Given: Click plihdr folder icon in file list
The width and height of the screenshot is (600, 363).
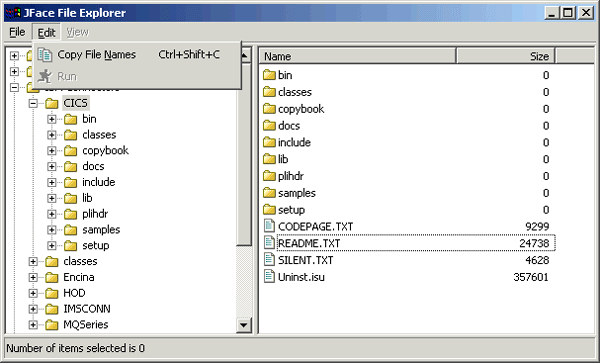Looking at the screenshot, I should point(269,176).
